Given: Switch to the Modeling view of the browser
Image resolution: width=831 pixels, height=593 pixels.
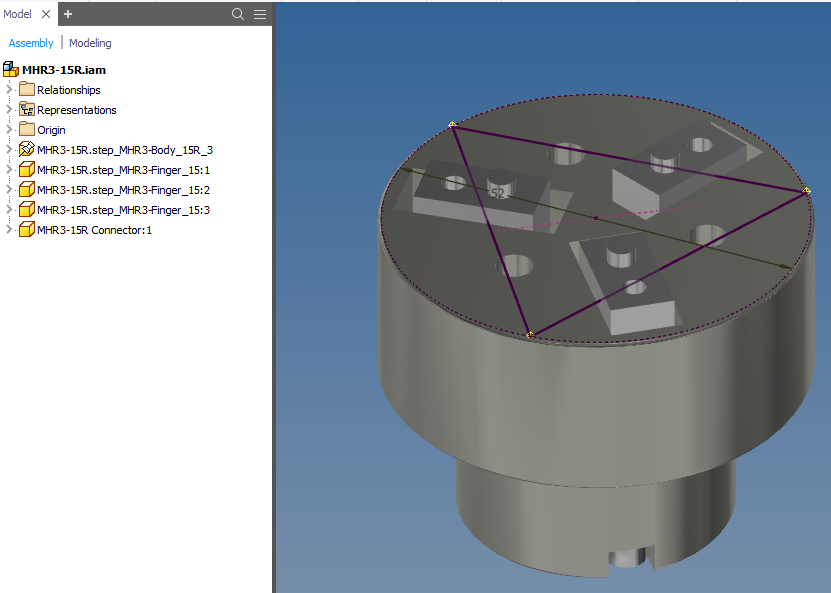Looking at the screenshot, I should coord(90,43).
